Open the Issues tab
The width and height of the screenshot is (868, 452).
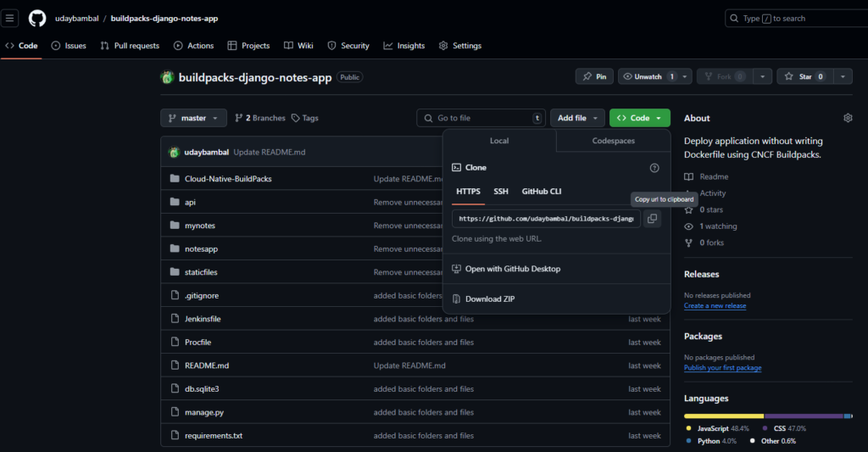pos(69,46)
